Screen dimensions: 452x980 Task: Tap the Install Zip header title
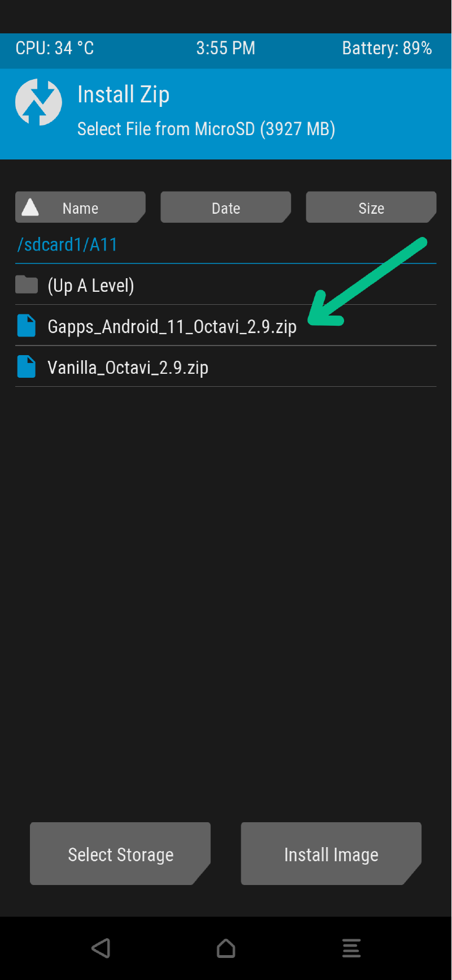[x=123, y=94]
